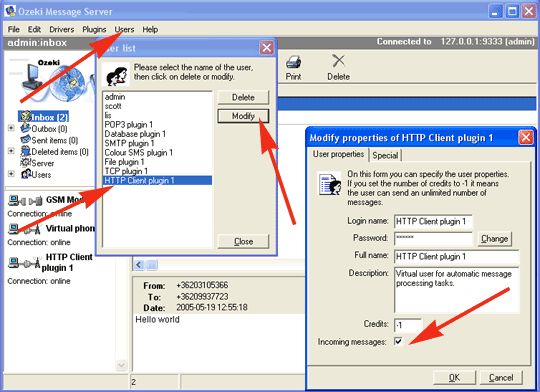The width and height of the screenshot is (540, 392).
Task: Toggle the Incoming messages checkbox
Action: click(398, 341)
